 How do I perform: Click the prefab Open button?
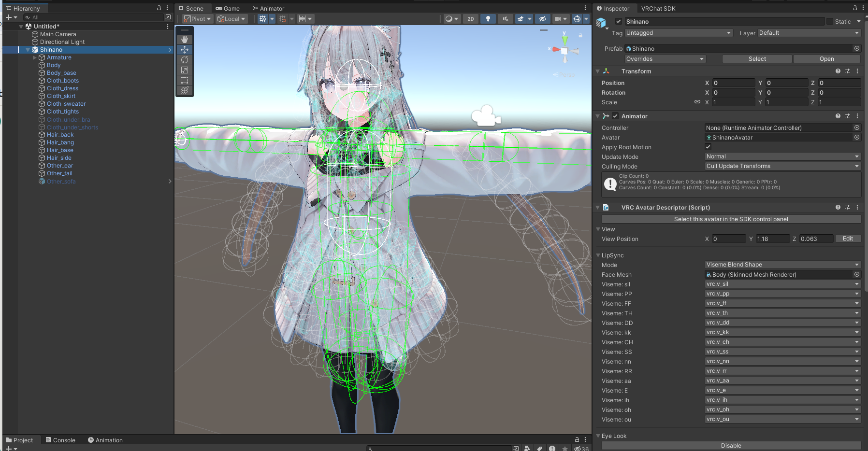pyautogui.click(x=826, y=59)
